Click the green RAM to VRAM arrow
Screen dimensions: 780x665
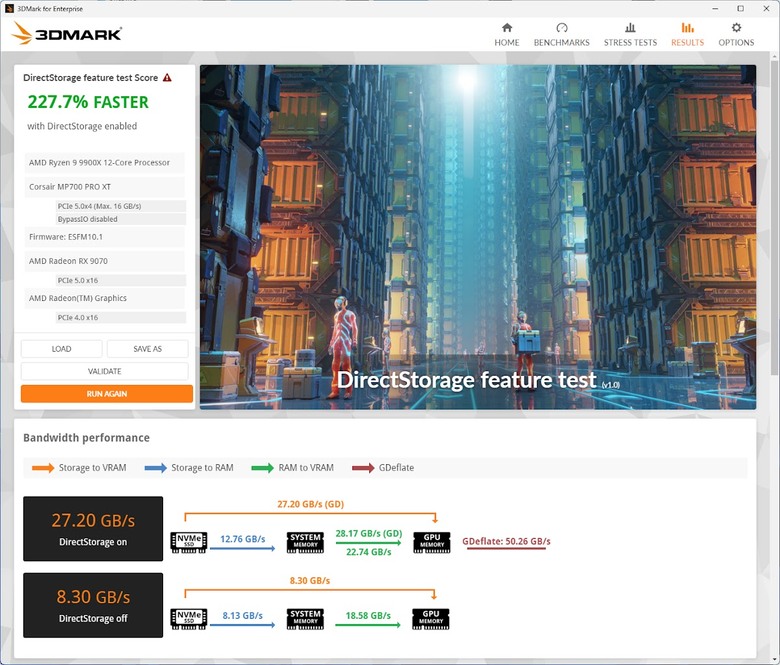(x=263, y=468)
